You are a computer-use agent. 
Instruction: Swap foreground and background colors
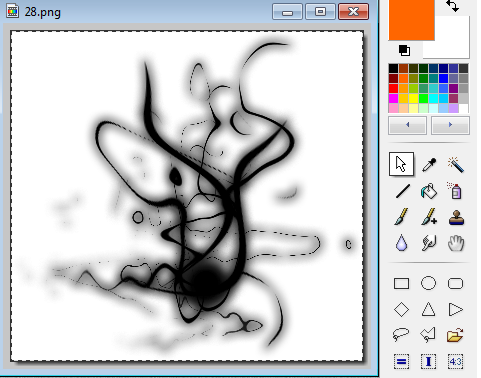(x=453, y=6)
